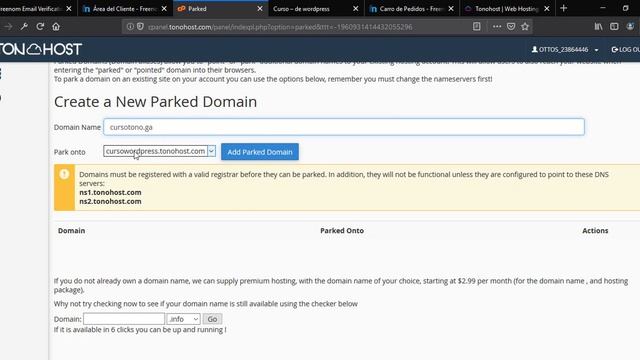The width and height of the screenshot is (640, 360).
Task: Expand the Park onto domain dropdown
Action: (159, 151)
